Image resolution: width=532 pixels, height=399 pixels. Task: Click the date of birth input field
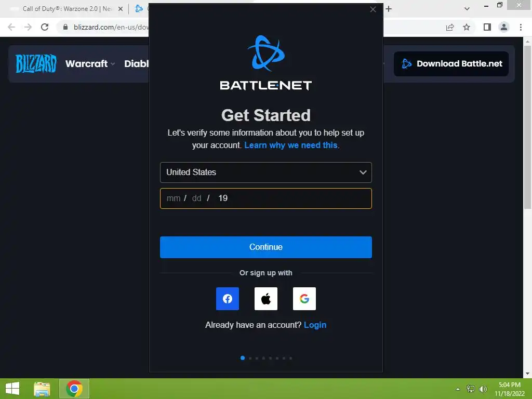(265, 198)
